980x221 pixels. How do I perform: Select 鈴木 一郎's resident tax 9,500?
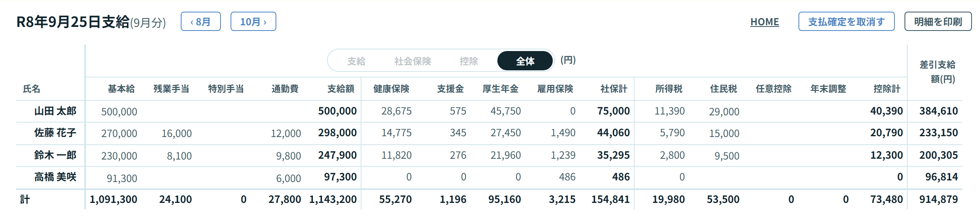click(x=727, y=156)
